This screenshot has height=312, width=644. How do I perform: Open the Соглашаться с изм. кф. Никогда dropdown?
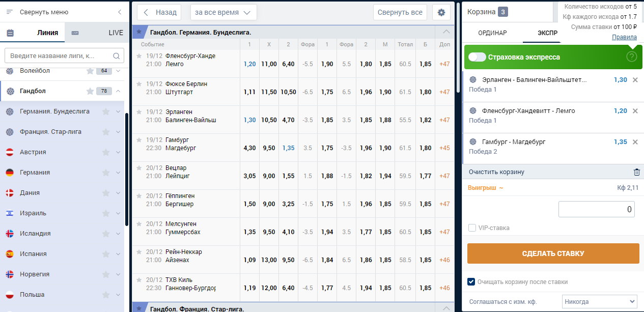coord(599,301)
